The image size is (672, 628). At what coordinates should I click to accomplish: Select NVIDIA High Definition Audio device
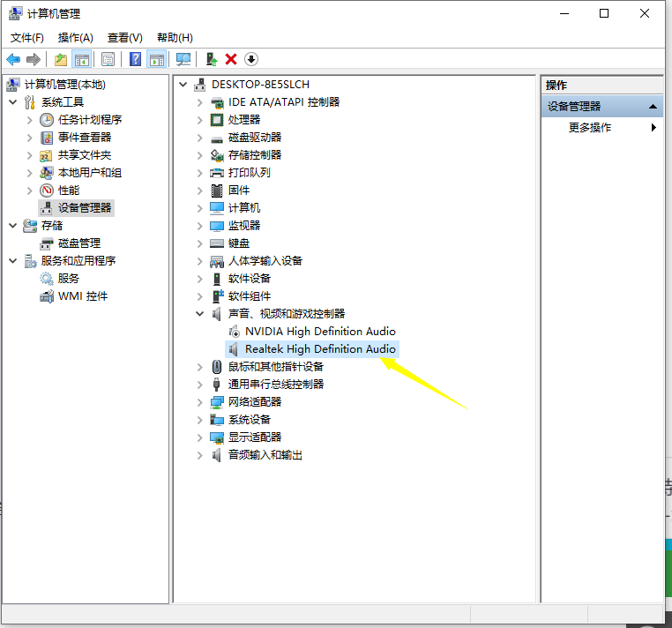(319, 332)
